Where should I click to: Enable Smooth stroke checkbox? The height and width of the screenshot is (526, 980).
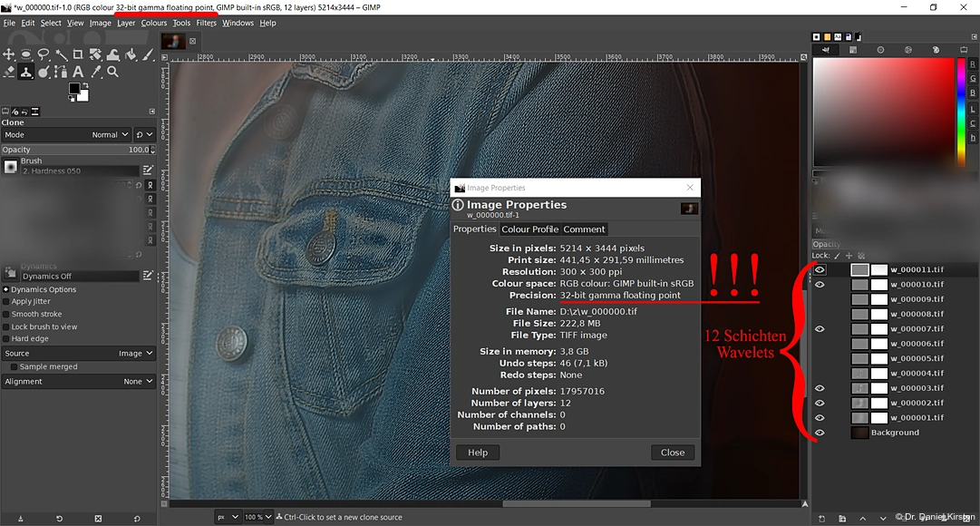click(x=6, y=314)
